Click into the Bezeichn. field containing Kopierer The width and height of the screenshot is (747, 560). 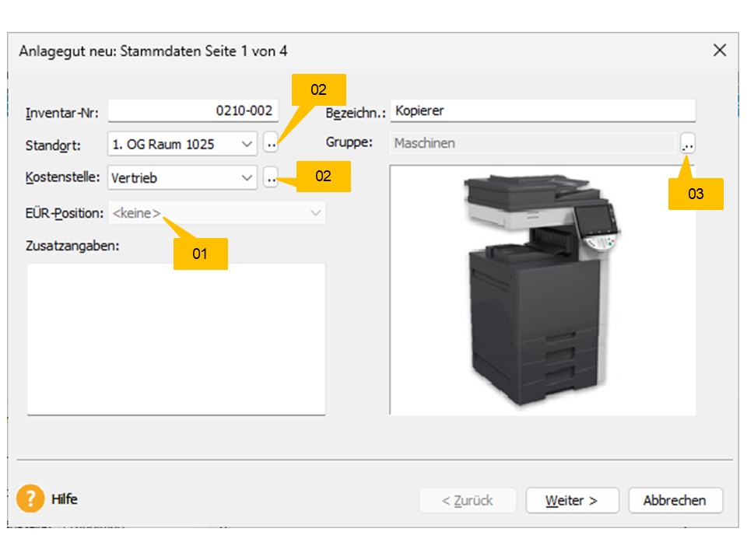[x=542, y=111]
